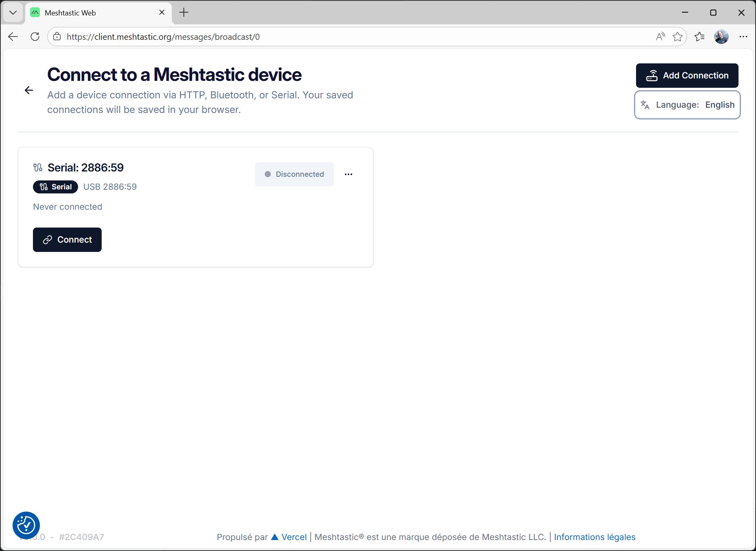Screen dimensions: 756x551
Task: Open a new browser tab
Action: [x=183, y=12]
